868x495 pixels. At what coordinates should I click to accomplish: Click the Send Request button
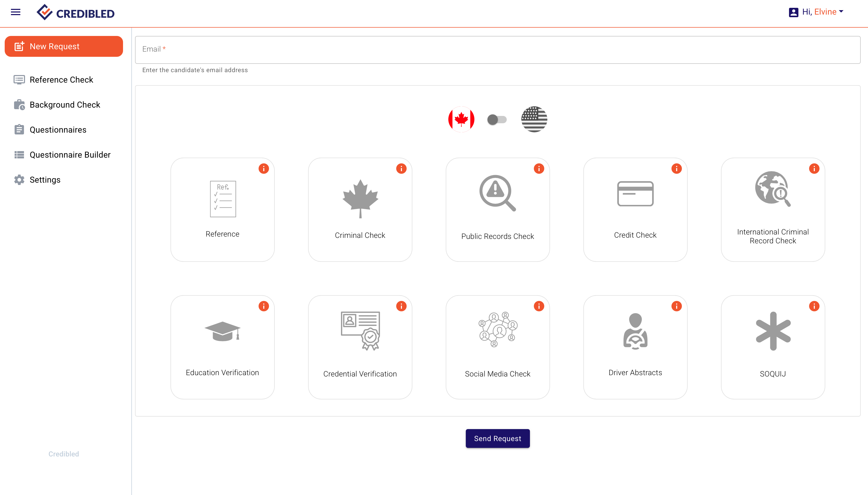click(x=497, y=438)
